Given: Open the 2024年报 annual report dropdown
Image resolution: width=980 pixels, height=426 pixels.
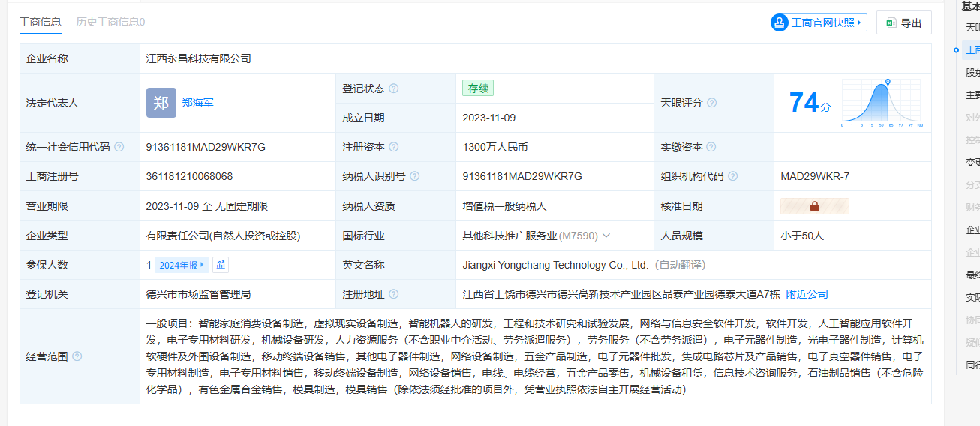Looking at the screenshot, I should [182, 265].
